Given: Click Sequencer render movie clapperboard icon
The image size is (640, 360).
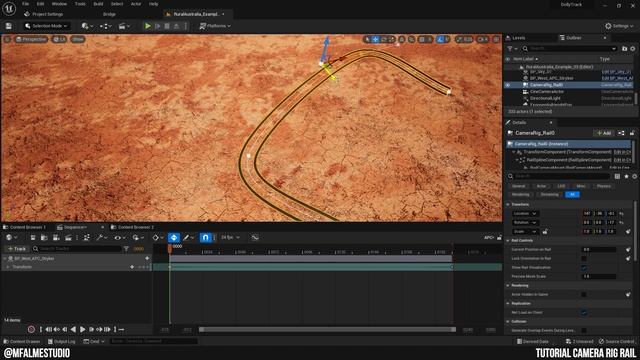Looking at the screenshot, I should click(68, 238).
